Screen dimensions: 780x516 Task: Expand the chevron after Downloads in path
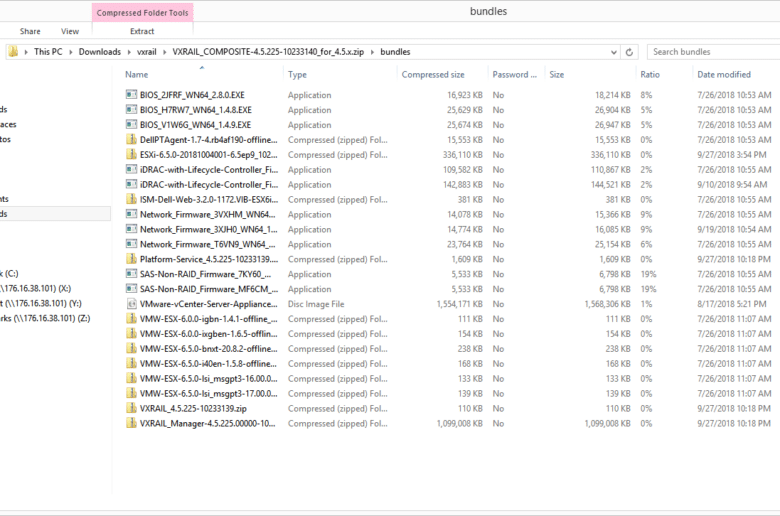(x=129, y=52)
